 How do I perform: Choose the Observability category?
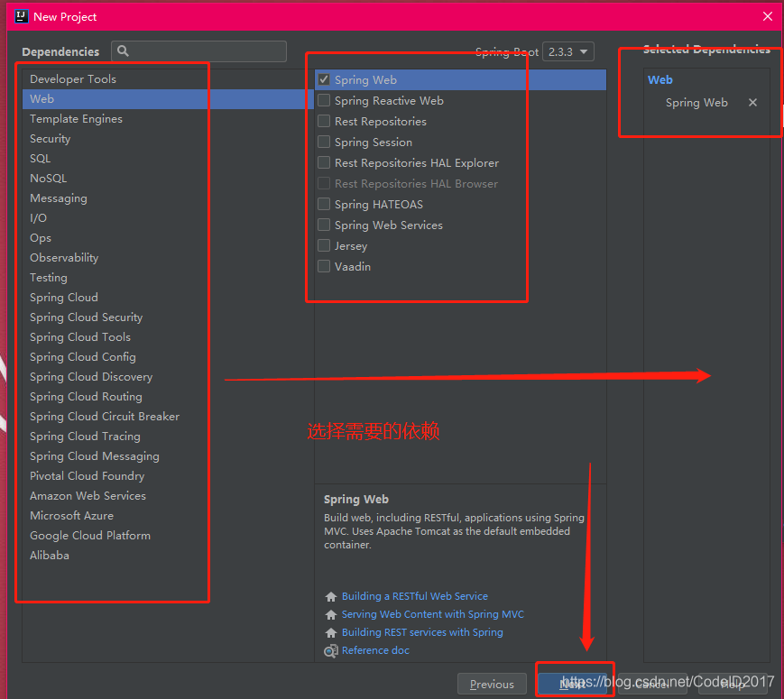(x=168, y=257)
